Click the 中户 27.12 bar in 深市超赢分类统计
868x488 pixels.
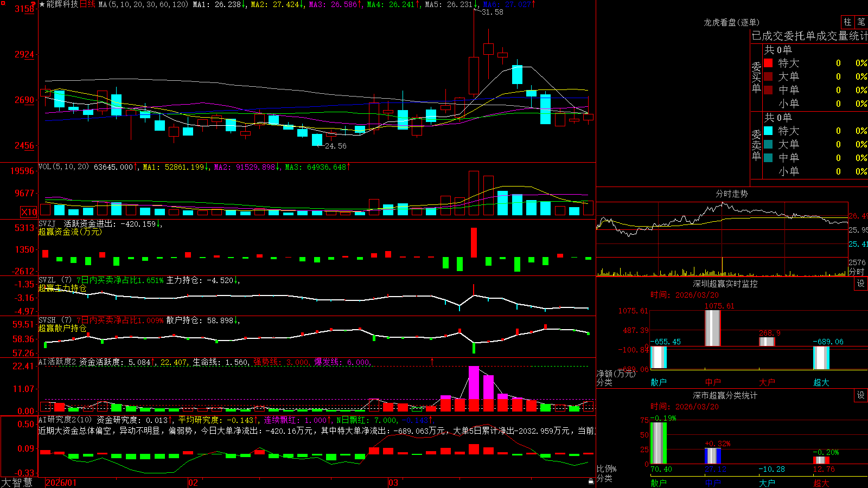tap(713, 456)
